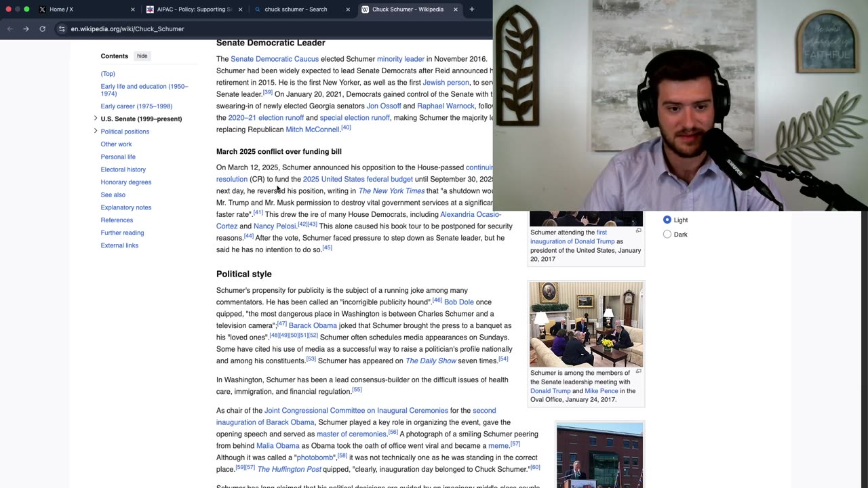Go to Early life and education section
The image size is (868, 488).
point(144,90)
